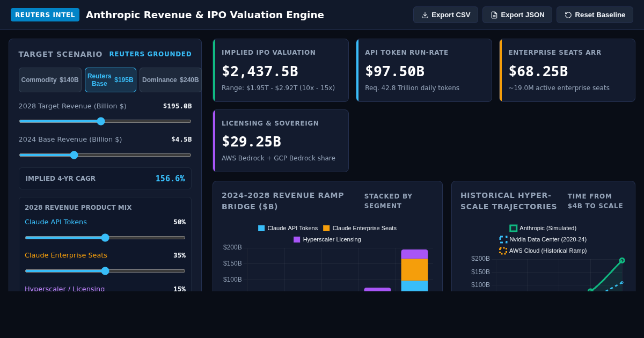This screenshot has width=644, height=338.
Task: Click the Export CSV download icon
Action: pyautogui.click(x=425, y=15)
